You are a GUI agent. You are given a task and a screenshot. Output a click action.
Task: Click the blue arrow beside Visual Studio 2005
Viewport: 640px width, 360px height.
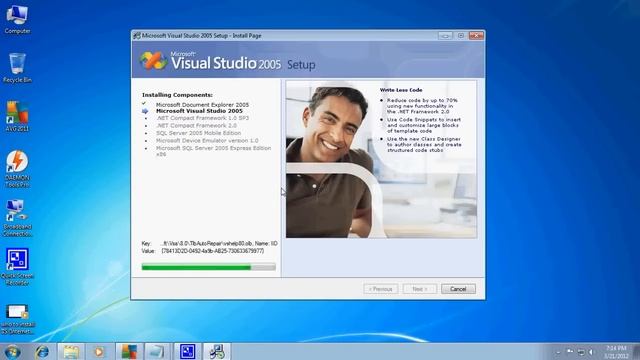[x=145, y=111]
